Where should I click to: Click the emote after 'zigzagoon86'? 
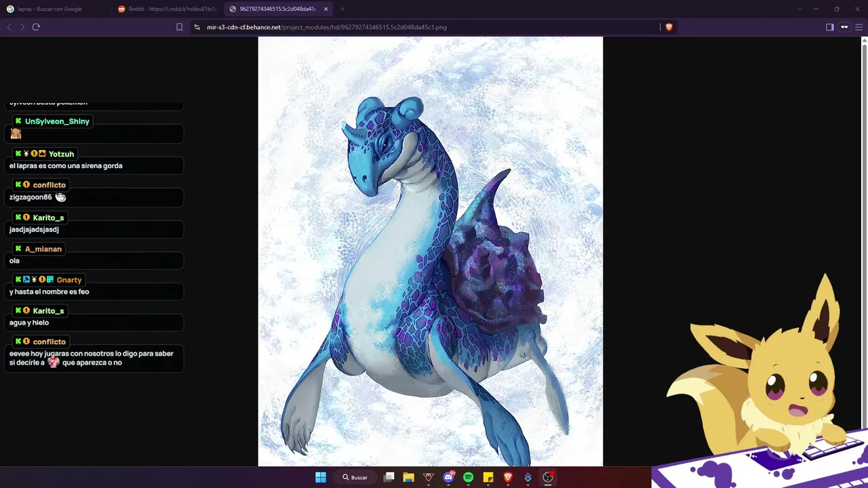pos(60,197)
